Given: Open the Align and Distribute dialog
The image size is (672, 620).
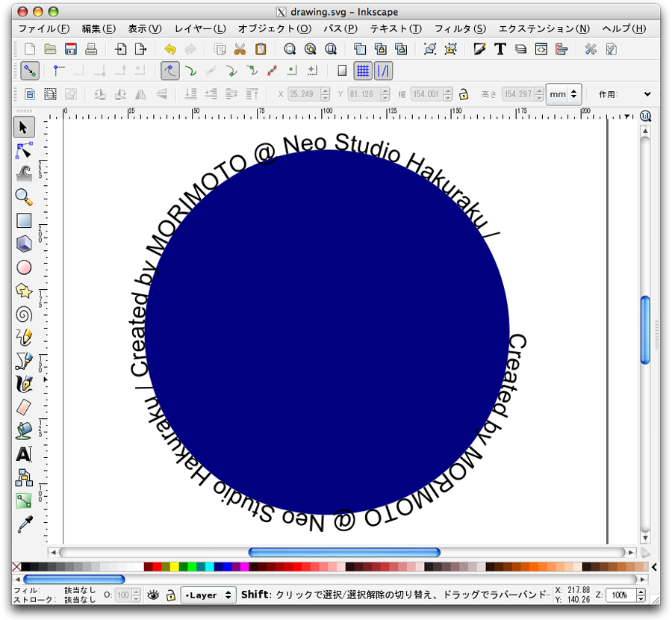Looking at the screenshot, I should tap(561, 49).
